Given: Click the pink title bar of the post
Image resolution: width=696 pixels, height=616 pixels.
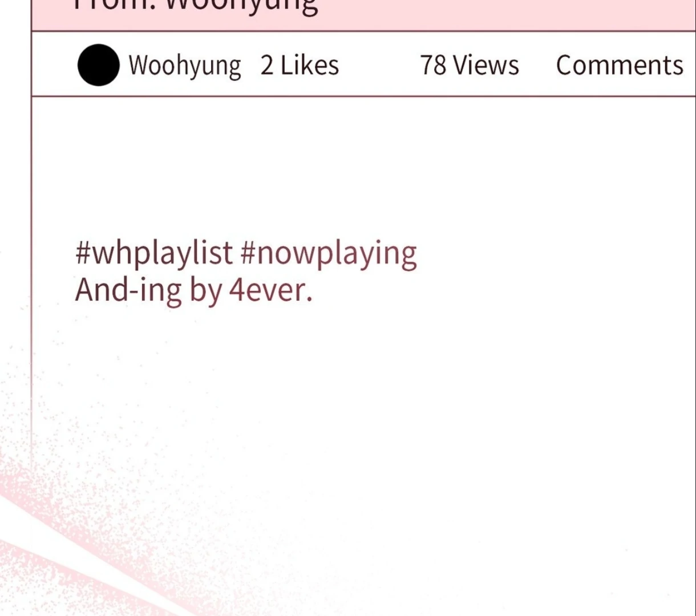Looking at the screenshot, I should pos(364,15).
